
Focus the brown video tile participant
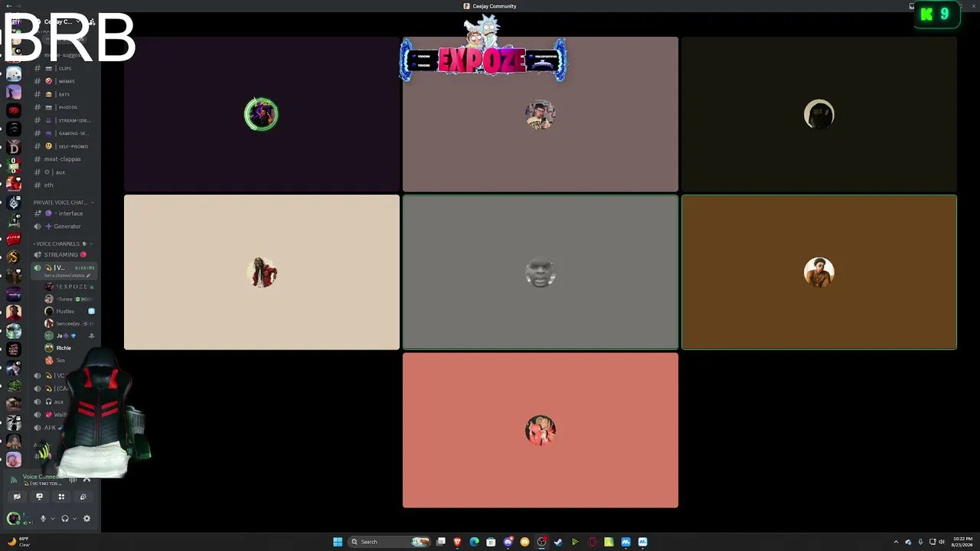coord(819,272)
